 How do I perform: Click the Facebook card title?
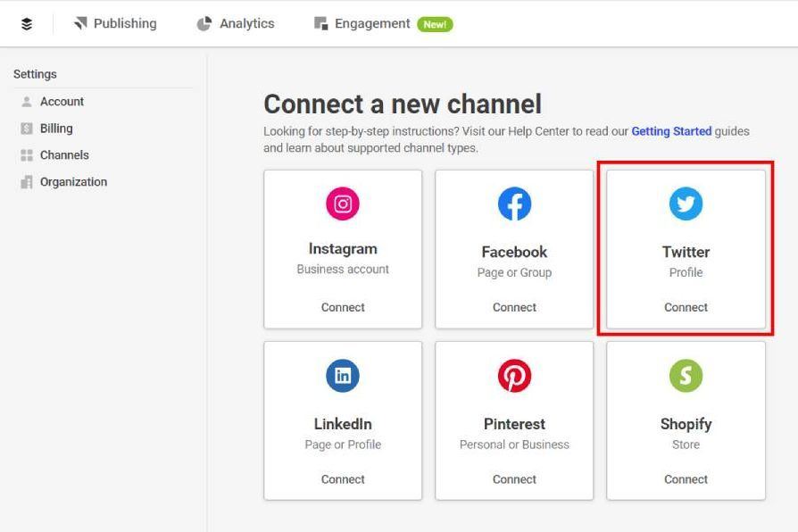pos(514,252)
